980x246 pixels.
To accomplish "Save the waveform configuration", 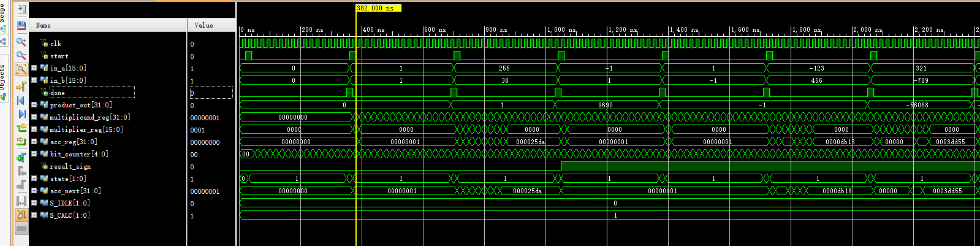I will click(x=21, y=25).
